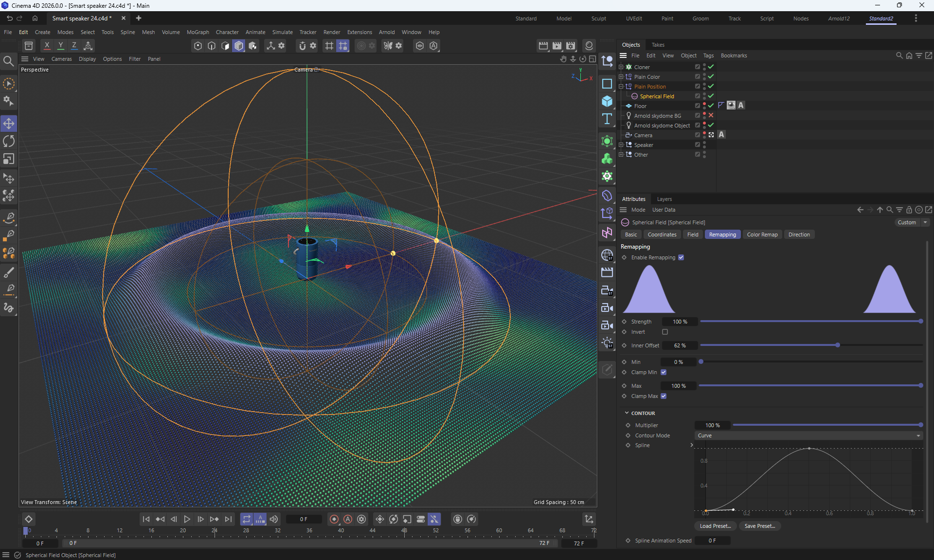Select the Scale tool
This screenshot has width=934, height=560.
tap(9, 160)
